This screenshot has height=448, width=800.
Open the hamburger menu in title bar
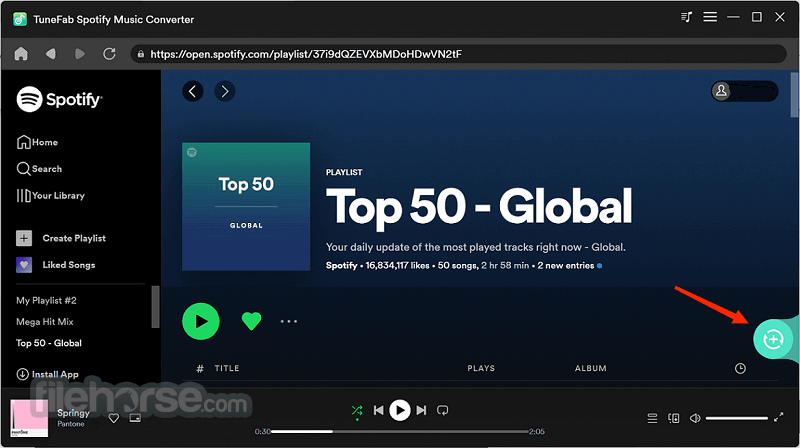(710, 17)
